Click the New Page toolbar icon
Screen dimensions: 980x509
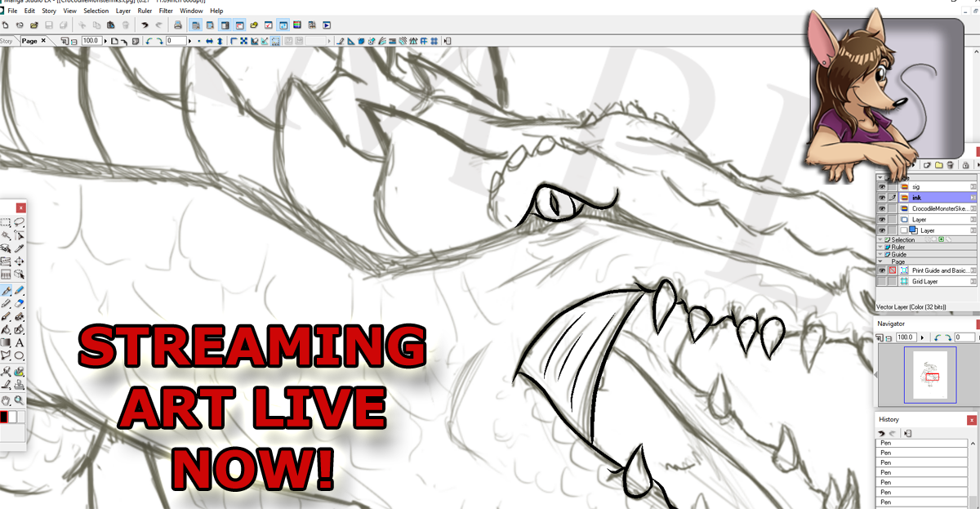point(6,25)
